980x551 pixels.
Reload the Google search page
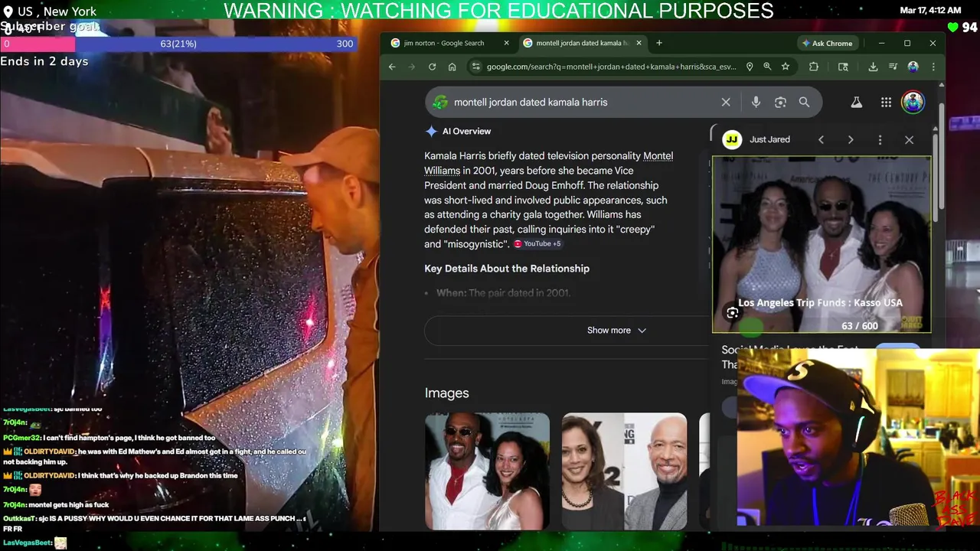[432, 67]
